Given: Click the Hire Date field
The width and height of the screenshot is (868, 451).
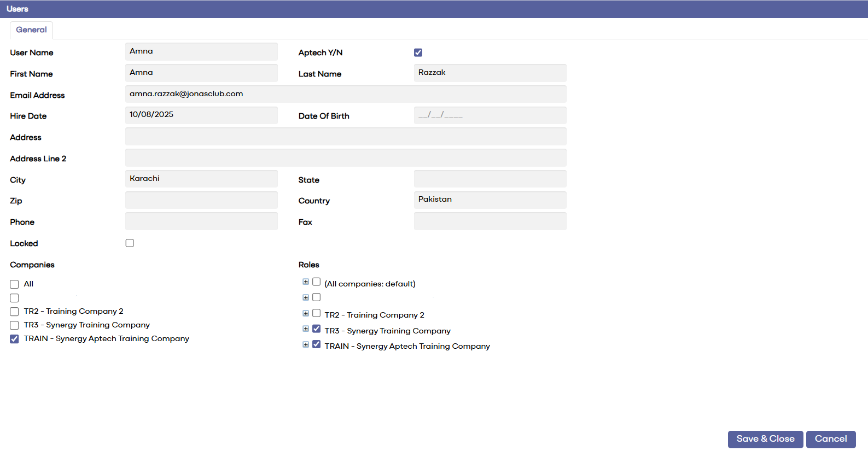Looking at the screenshot, I should click(x=201, y=115).
